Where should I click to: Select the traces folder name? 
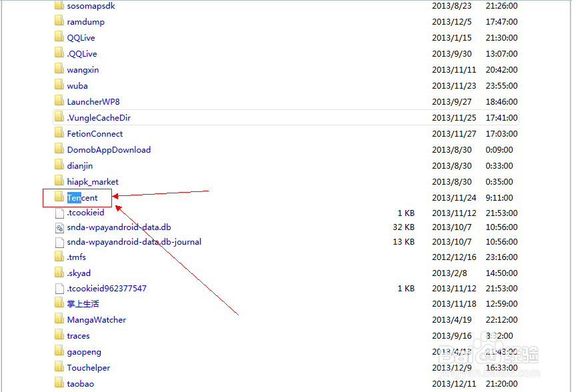point(79,336)
